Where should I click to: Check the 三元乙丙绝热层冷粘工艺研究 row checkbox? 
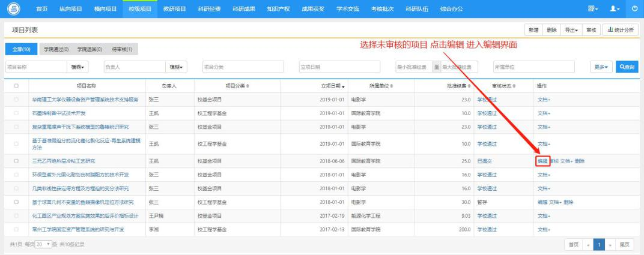16,161
